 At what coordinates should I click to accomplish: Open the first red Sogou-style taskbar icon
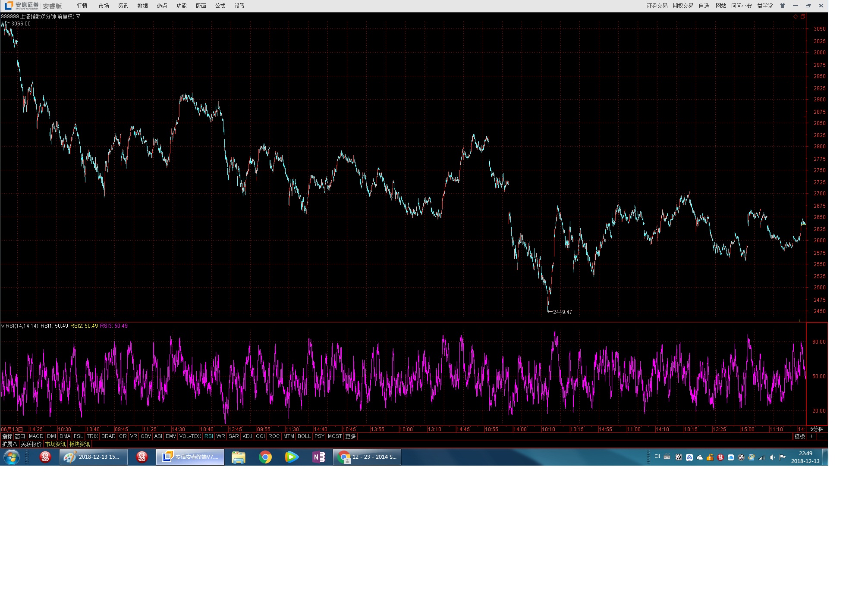45,457
